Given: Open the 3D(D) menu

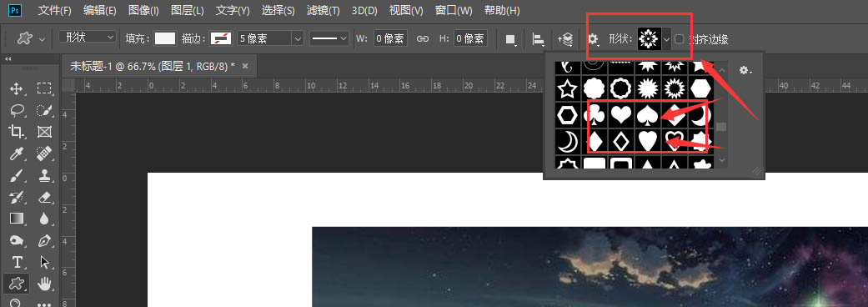Looking at the screenshot, I should tap(364, 10).
